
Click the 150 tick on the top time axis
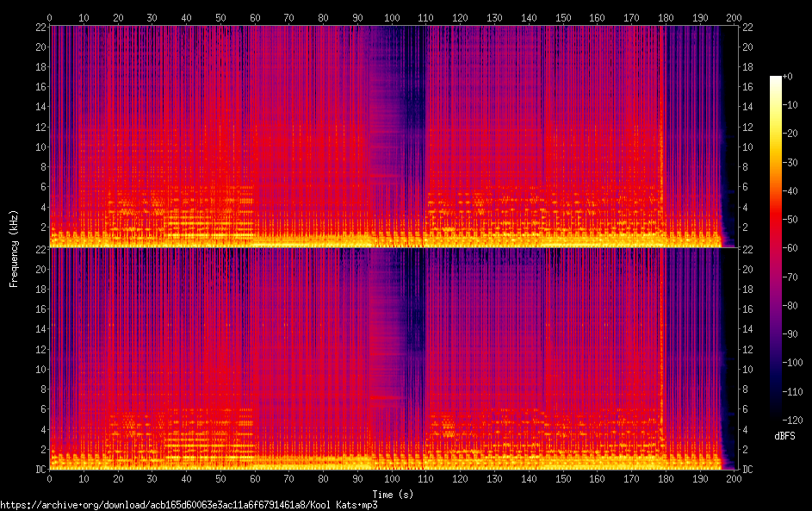click(x=562, y=17)
